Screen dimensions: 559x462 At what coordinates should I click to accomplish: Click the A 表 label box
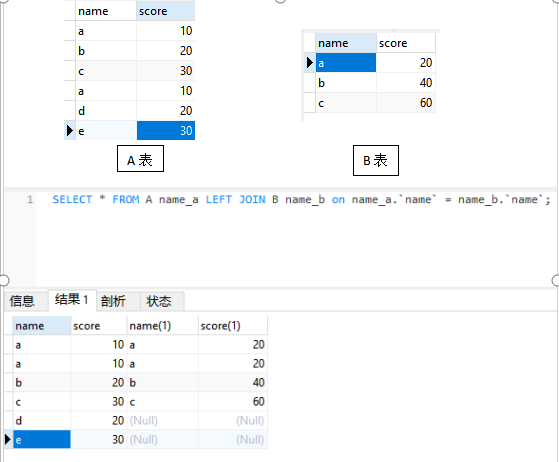coord(140,159)
